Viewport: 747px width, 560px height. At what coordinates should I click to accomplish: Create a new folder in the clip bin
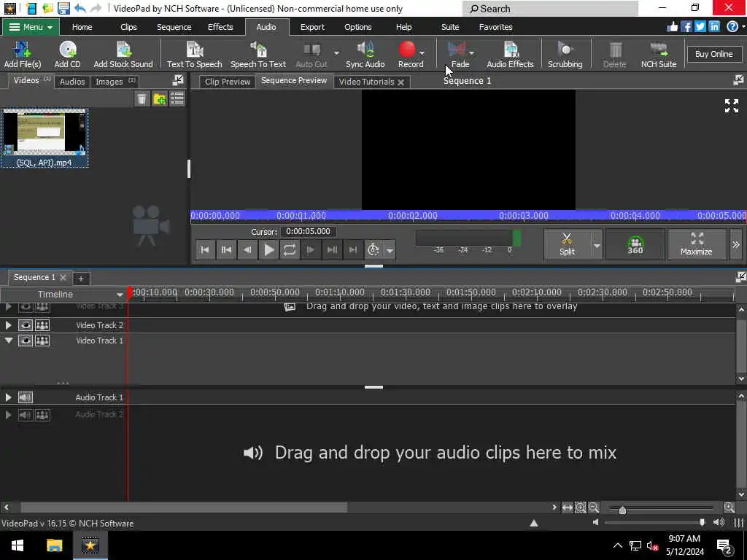coord(160,98)
